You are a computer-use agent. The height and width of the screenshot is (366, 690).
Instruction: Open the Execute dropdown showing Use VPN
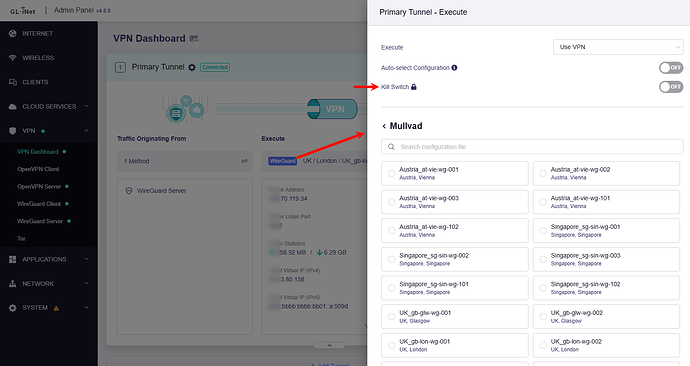pos(618,47)
